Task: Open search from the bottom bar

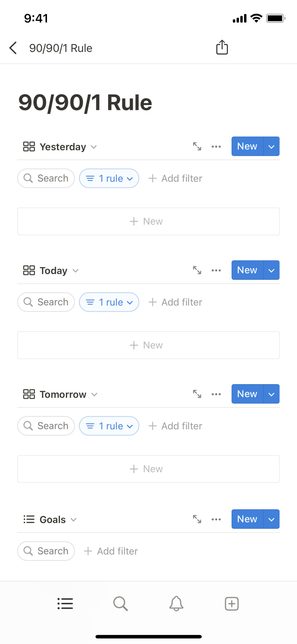Action: pos(120,604)
